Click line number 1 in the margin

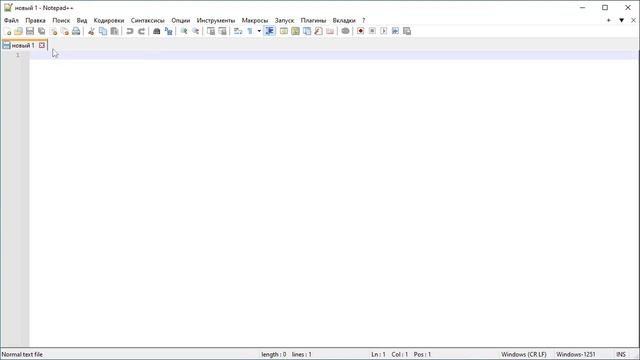tap(18, 55)
